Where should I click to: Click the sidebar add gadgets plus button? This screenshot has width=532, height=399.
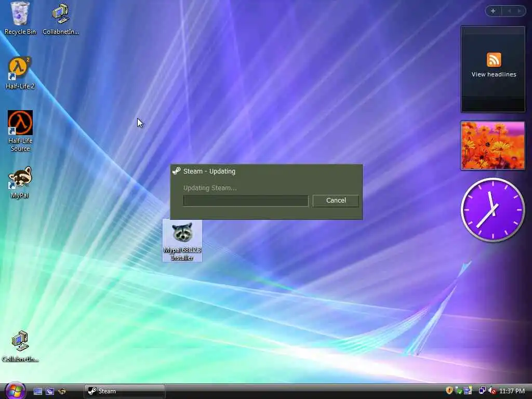pos(493,11)
